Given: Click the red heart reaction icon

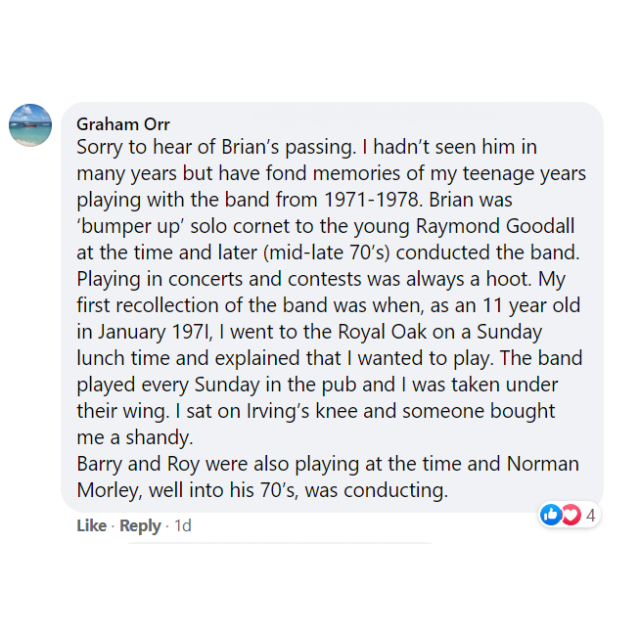Looking at the screenshot, I should coord(570,515).
